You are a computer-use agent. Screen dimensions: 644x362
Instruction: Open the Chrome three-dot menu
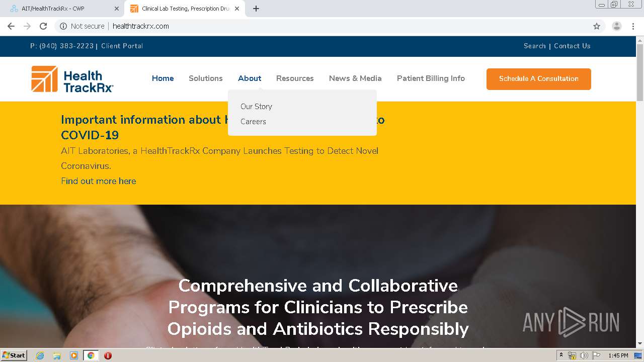[633, 26]
